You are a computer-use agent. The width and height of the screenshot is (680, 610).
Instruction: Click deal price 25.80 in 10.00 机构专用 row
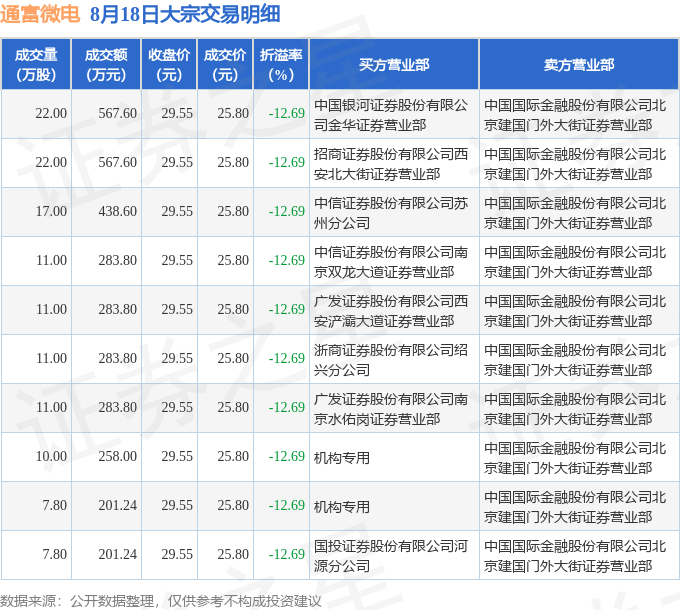click(x=233, y=456)
